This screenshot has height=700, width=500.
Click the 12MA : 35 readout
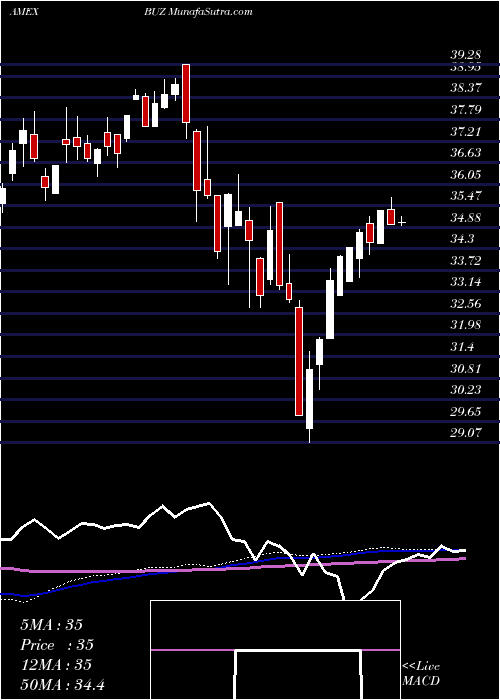pyautogui.click(x=56, y=664)
